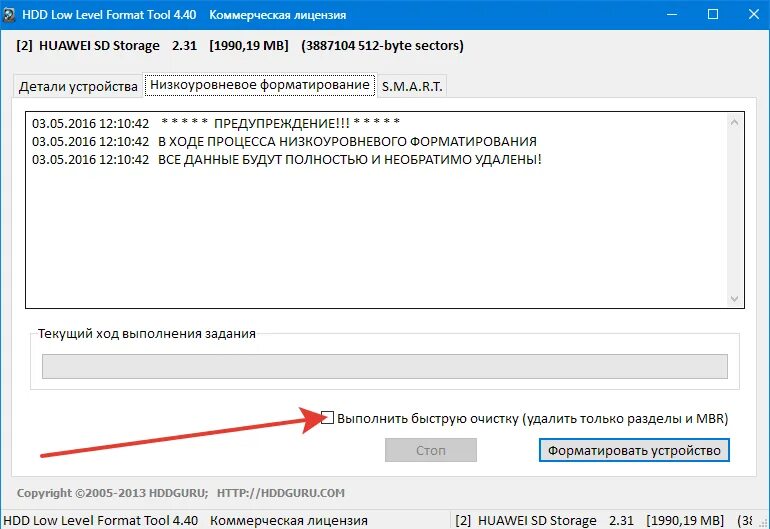Click the Стоп button
770x529 pixels.
click(x=431, y=450)
